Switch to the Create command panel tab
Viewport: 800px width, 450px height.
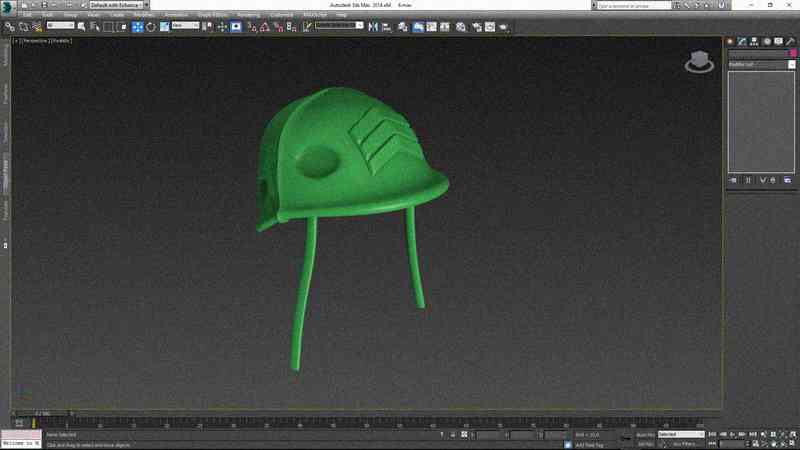[x=730, y=41]
